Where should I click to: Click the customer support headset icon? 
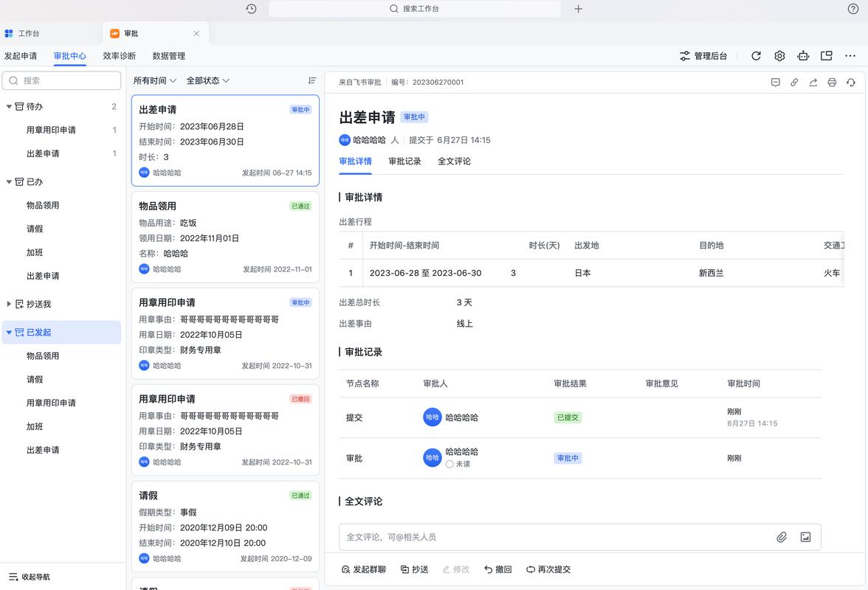point(851,83)
